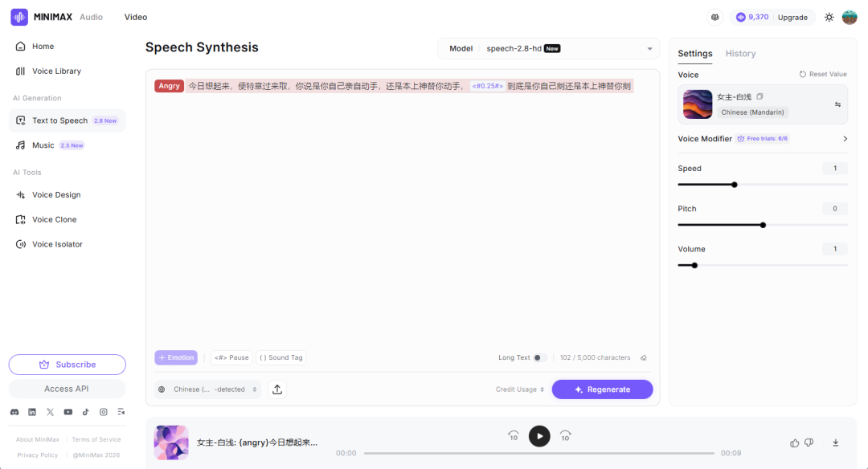Viewport: 868px width, 469px height.
Task: Open the Privacy Policy link
Action: coord(36,455)
